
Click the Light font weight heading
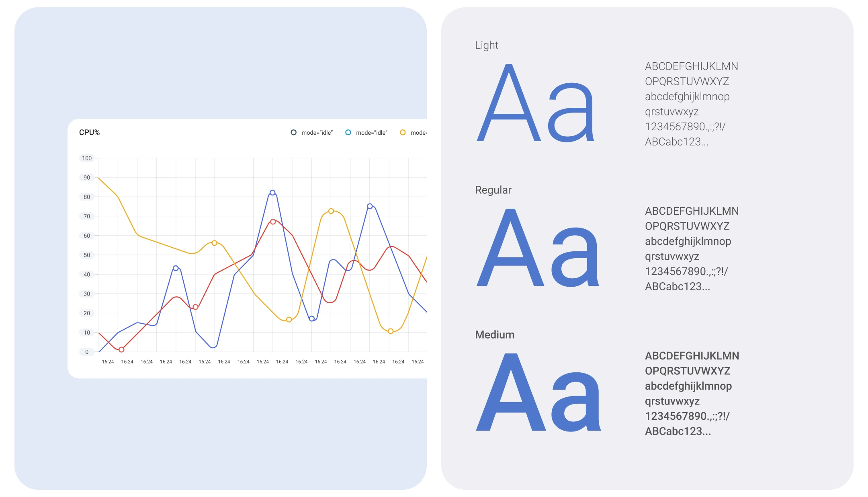point(486,45)
